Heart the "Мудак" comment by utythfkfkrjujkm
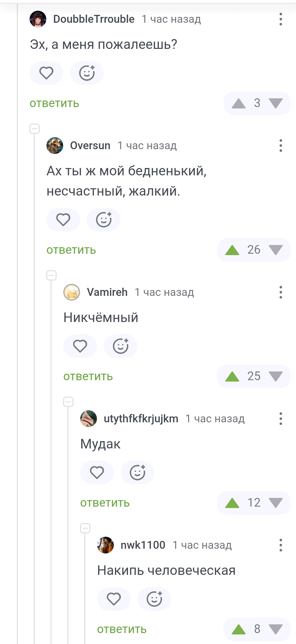Screen dimensions: 296x644 (x=97, y=473)
